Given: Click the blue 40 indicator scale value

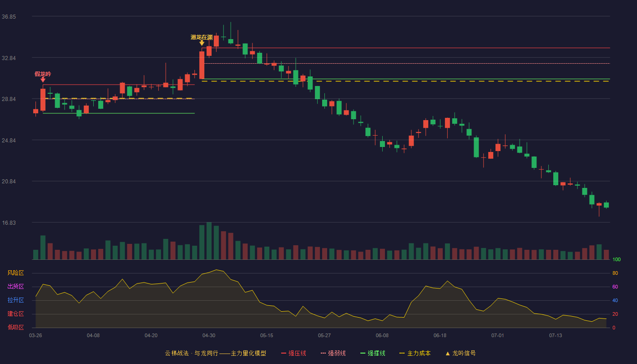Looking at the screenshot, I should 615,301.
